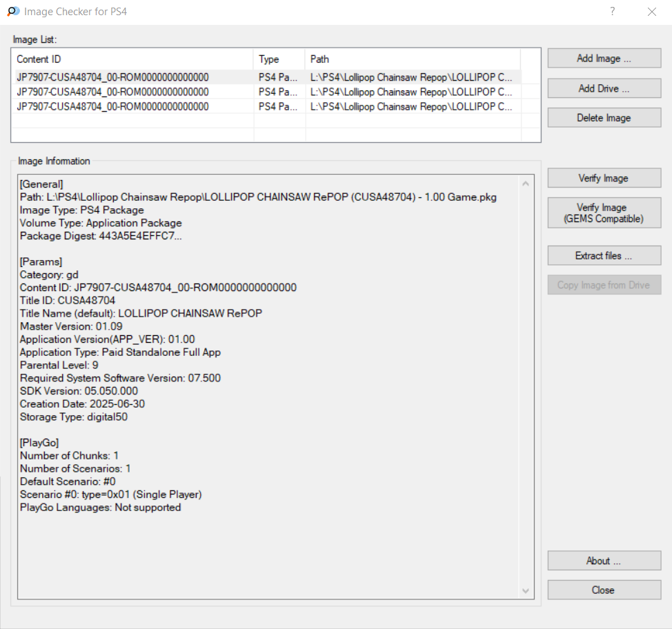Click the Default Scenario: #0 line
672x629 pixels.
click(x=68, y=481)
